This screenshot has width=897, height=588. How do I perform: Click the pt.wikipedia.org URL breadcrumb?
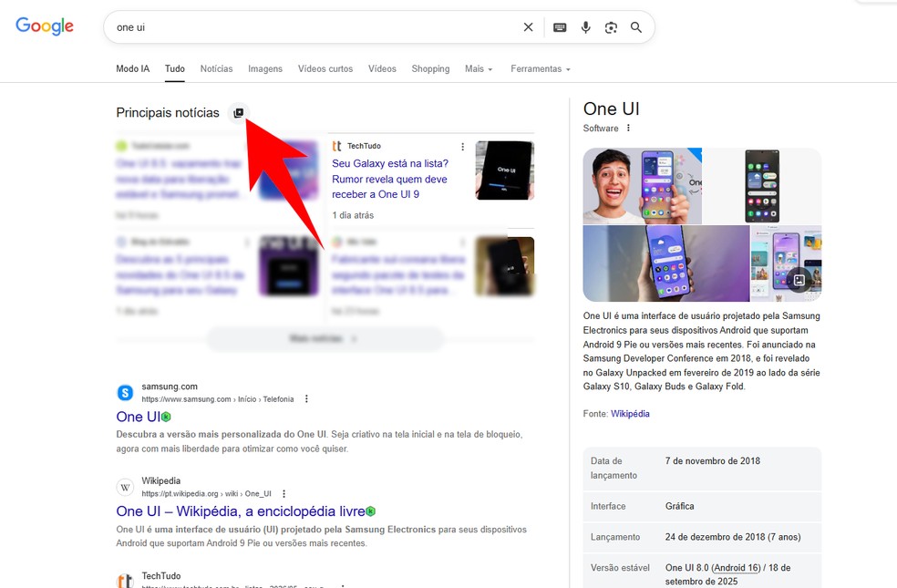pyautogui.click(x=207, y=493)
